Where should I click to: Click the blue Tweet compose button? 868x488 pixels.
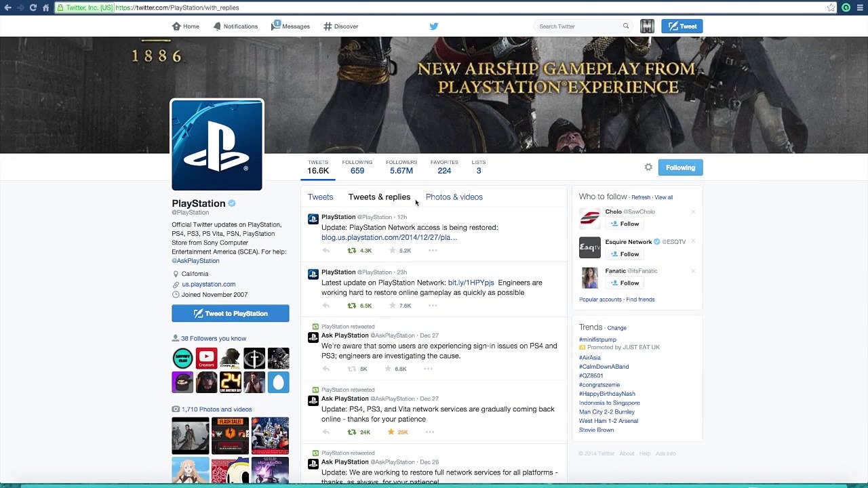[682, 26]
